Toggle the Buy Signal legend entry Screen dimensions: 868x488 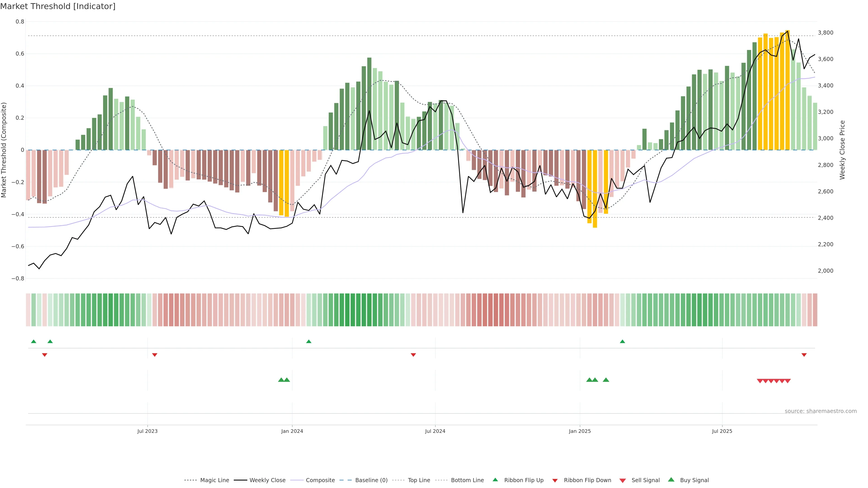[694, 480]
